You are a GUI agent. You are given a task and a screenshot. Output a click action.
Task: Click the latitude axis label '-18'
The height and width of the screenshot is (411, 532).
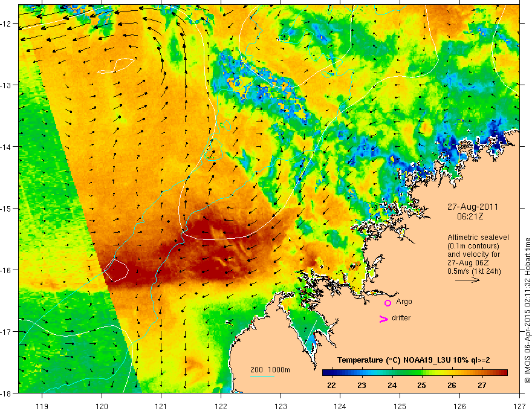(7, 393)
